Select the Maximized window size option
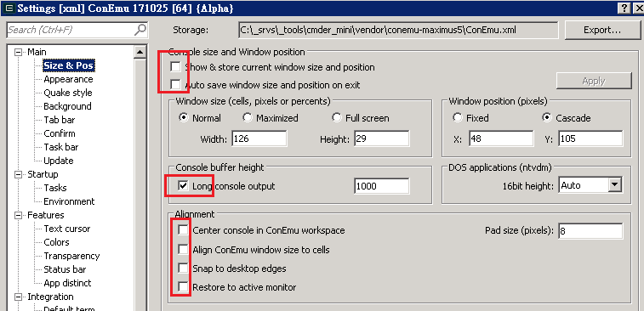Screen dimensions: 644x311 point(248,118)
